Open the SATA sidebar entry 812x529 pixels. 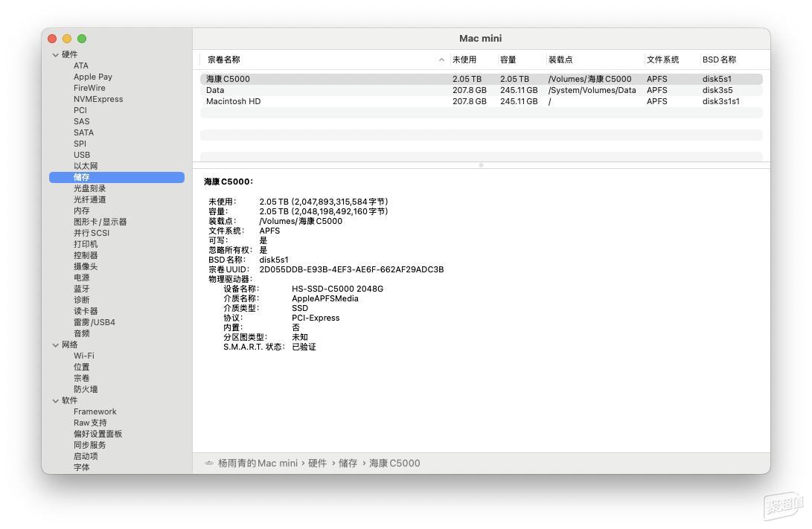[83, 132]
